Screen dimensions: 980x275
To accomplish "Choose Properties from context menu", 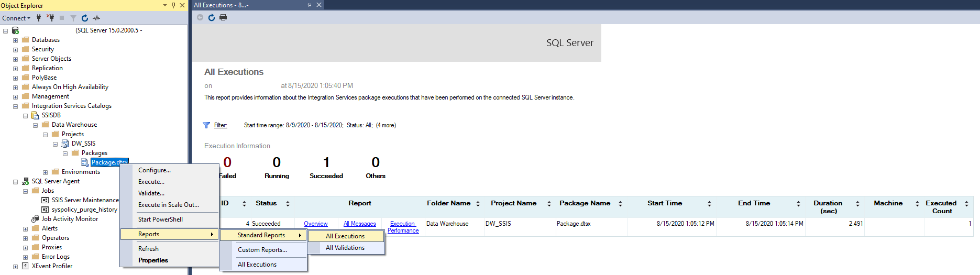I will (x=169, y=260).
